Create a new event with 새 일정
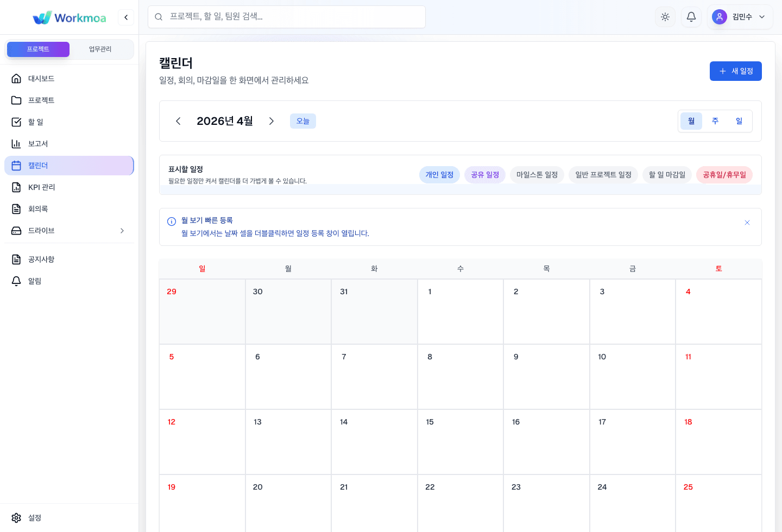The width and height of the screenshot is (782, 532). (735, 71)
